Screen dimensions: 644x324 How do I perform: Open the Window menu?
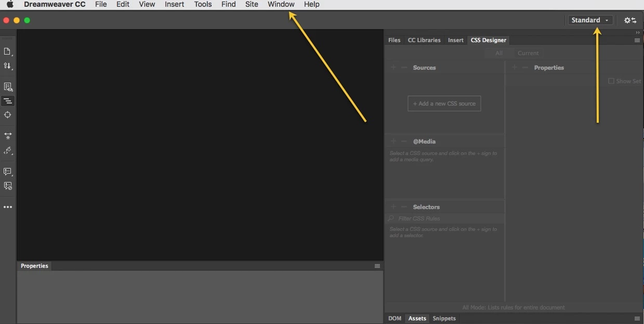coord(281,4)
